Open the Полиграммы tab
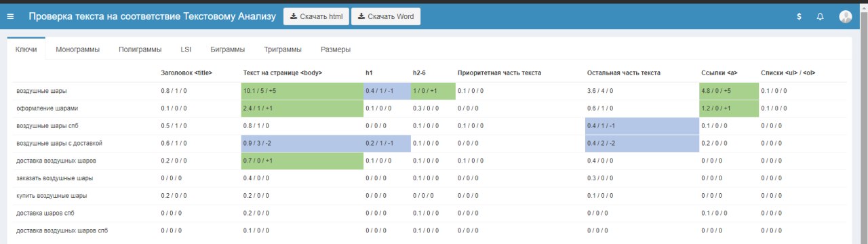The width and height of the screenshot is (868, 244). click(x=140, y=49)
